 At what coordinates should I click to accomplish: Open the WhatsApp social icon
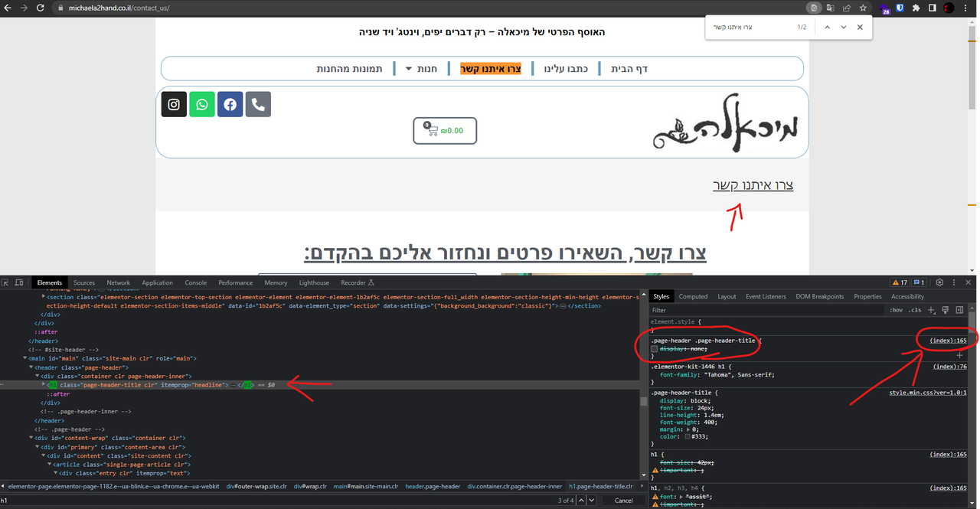coord(202,104)
